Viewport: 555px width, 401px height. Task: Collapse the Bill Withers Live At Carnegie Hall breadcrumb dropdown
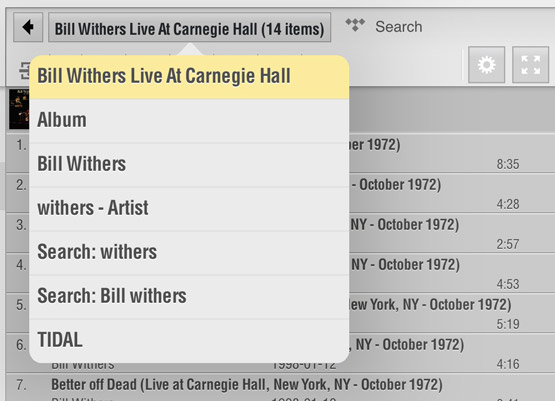pyautogui.click(x=189, y=28)
